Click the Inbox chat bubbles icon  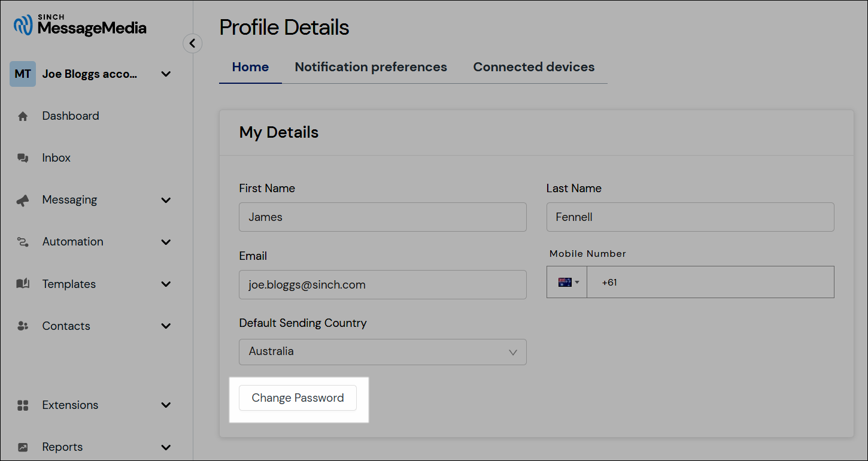(x=23, y=159)
